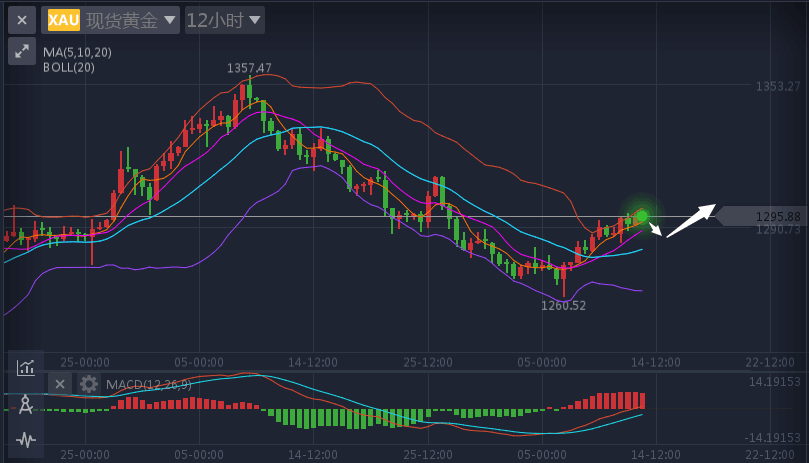This screenshot has width=809, height=463.
Task: Click the yellow XAU symbol badge
Action: 63,20
